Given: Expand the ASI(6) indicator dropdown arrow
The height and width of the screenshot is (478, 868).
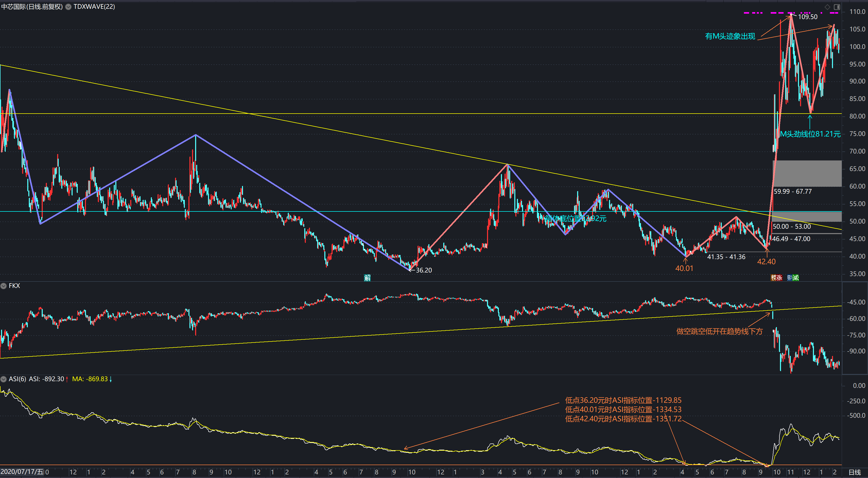Looking at the screenshot, I should point(4,379).
